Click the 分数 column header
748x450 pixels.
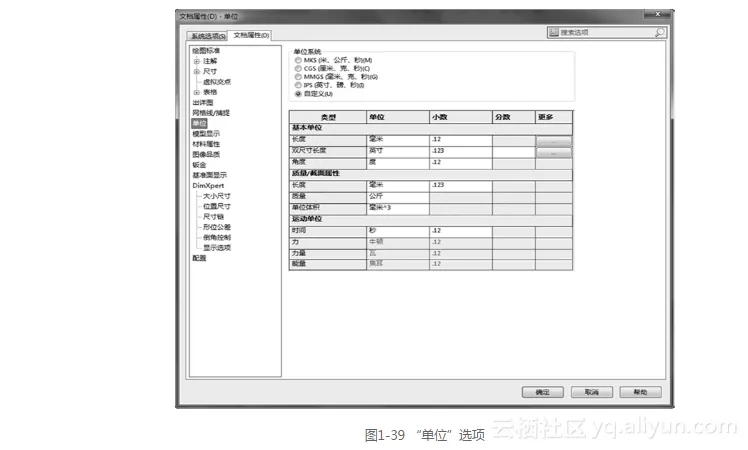point(514,117)
